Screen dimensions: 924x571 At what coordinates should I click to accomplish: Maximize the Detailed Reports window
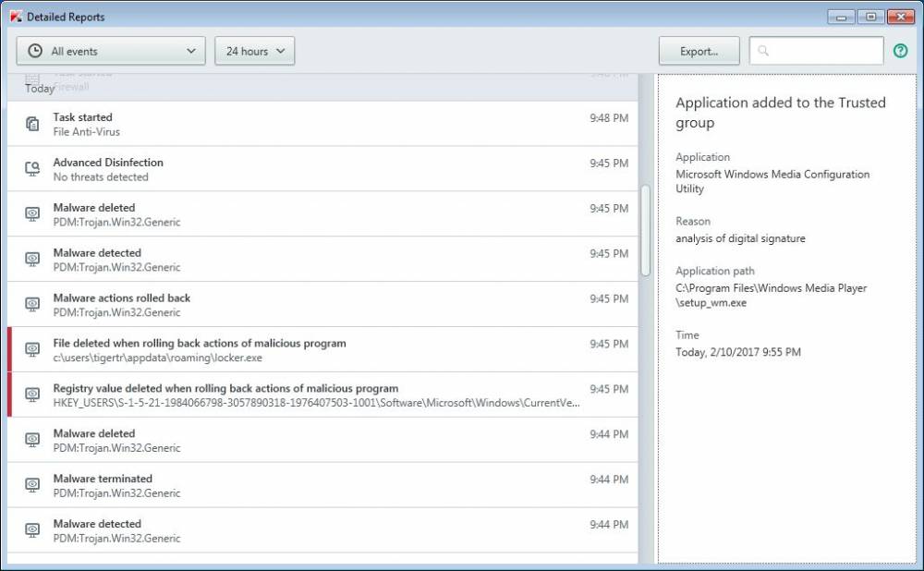coord(871,17)
